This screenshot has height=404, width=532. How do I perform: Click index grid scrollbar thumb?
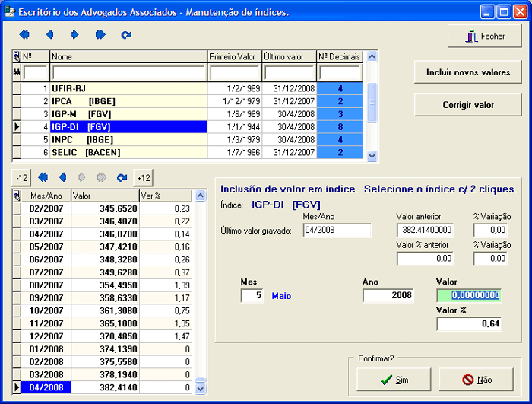click(372, 102)
